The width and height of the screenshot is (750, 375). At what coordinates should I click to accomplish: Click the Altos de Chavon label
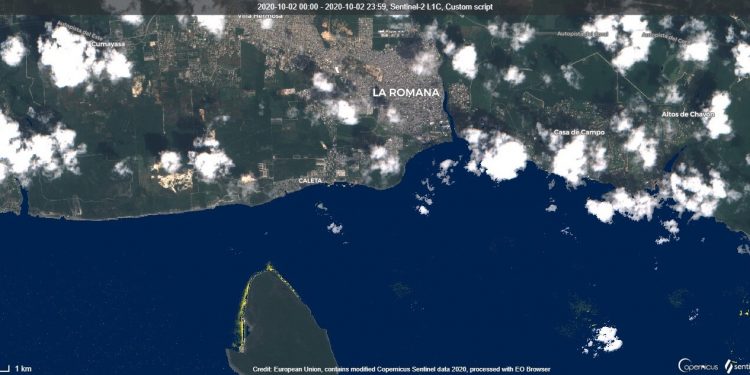pyautogui.click(x=688, y=114)
